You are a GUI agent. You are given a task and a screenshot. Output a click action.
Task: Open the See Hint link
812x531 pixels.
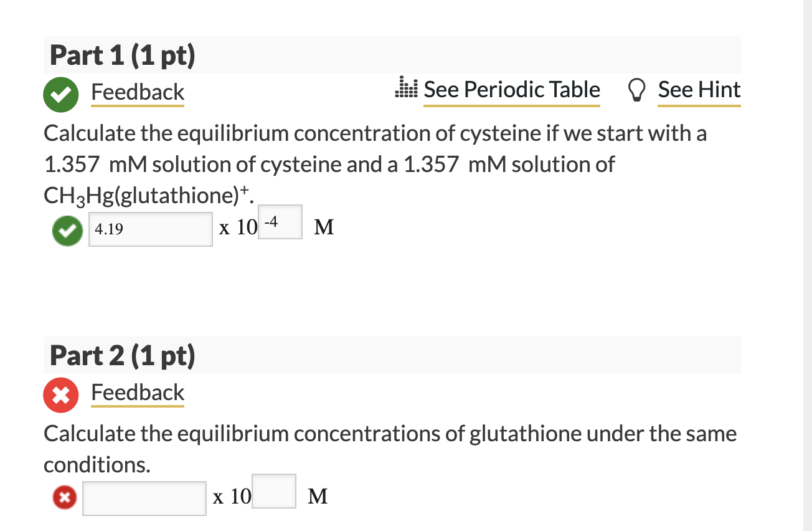coord(699,89)
